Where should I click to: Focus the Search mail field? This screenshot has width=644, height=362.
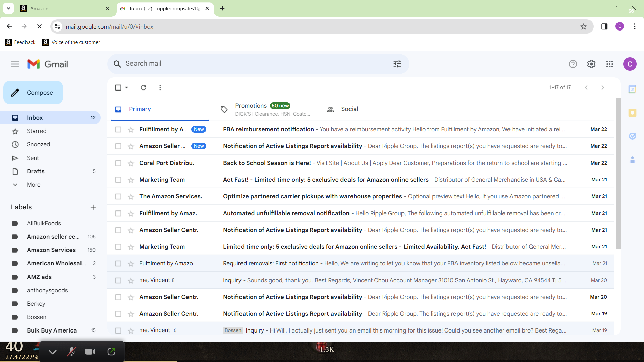258,64
